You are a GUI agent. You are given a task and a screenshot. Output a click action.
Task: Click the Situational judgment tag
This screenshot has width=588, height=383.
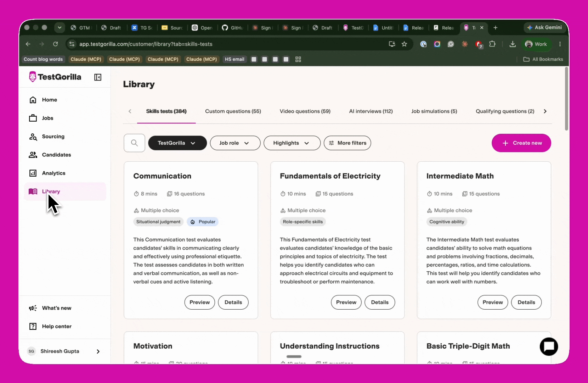pos(158,222)
